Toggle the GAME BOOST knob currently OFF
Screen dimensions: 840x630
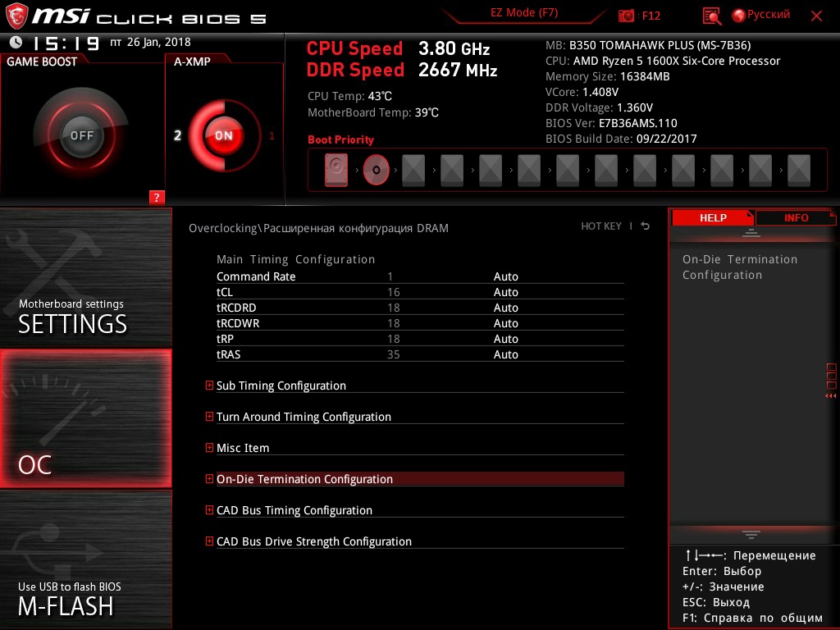pos(81,135)
